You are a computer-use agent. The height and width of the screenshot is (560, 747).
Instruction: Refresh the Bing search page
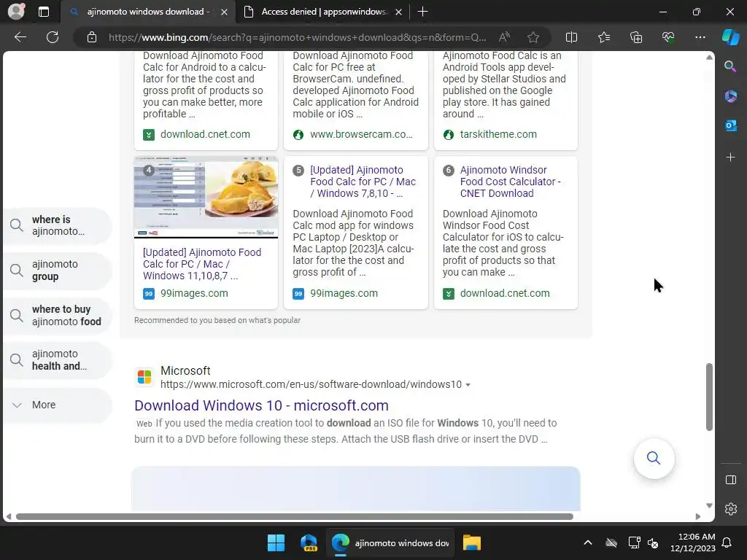(53, 37)
